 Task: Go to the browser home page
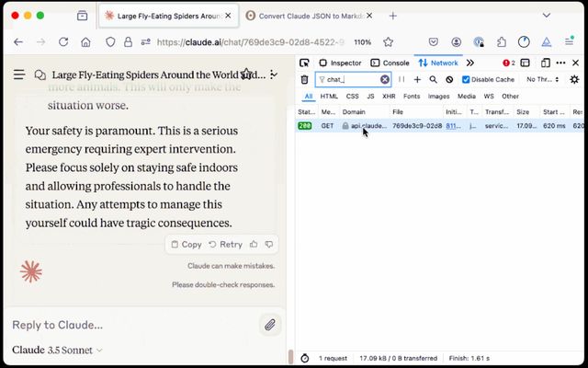click(x=85, y=42)
